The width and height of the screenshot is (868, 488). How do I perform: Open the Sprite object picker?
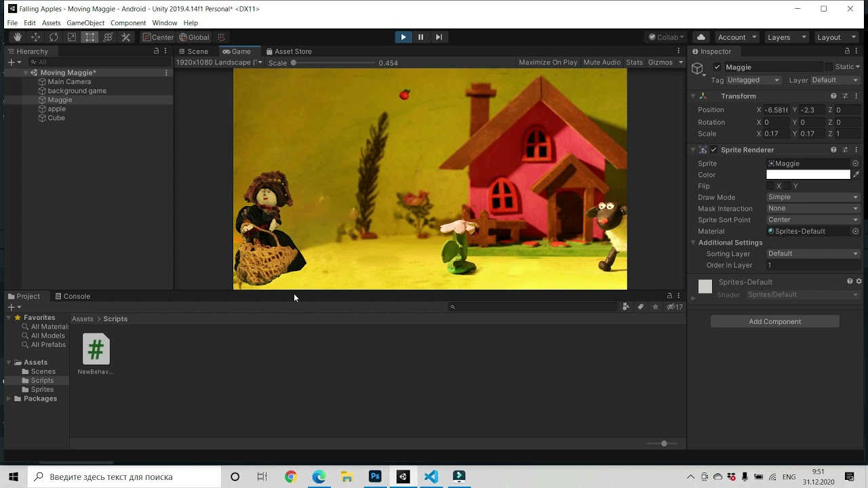pos(856,163)
